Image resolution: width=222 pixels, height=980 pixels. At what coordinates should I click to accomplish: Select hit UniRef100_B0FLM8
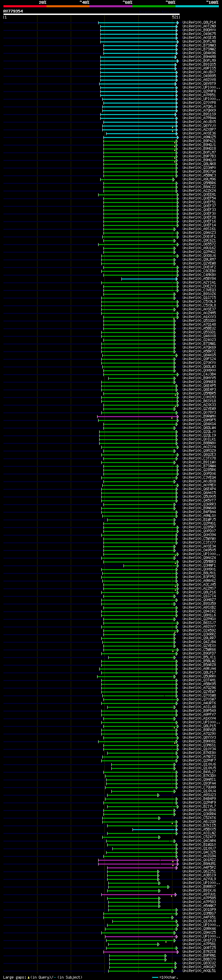[199, 41]
